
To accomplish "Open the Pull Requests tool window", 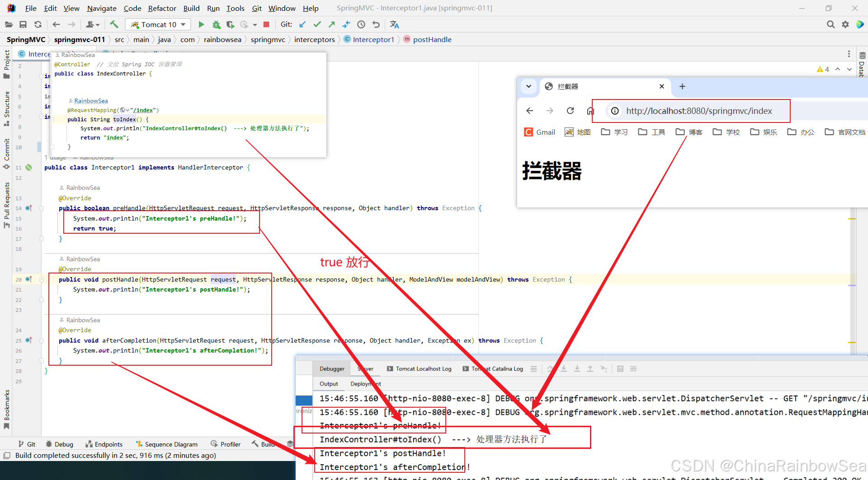I will click(7, 205).
